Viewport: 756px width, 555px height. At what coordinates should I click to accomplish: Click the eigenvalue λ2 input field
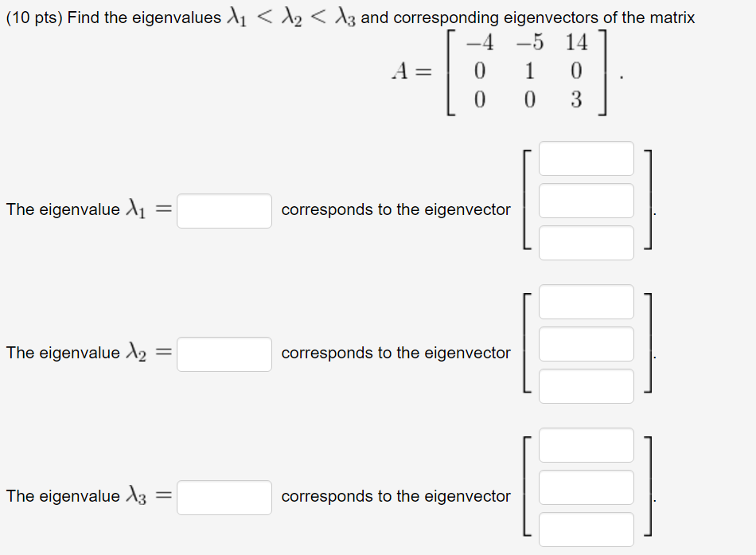[x=224, y=354]
